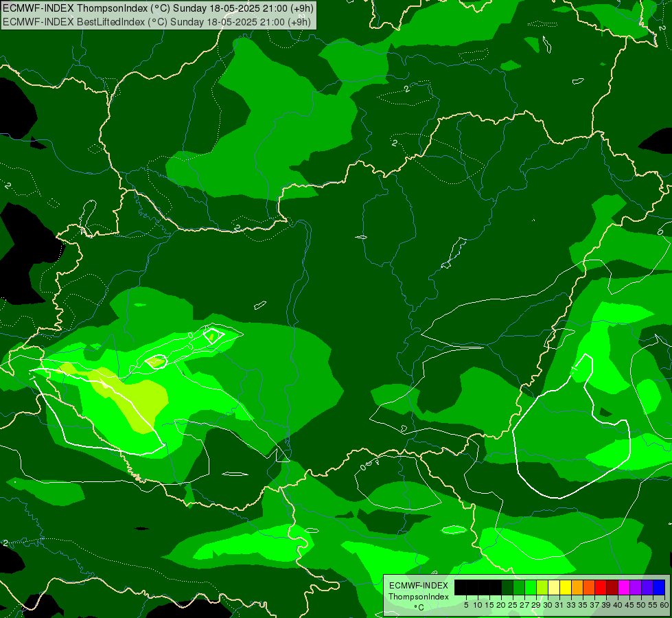Click the yellow-green 29–30 legend swatch
This screenshot has width=672, height=618.
(542, 587)
